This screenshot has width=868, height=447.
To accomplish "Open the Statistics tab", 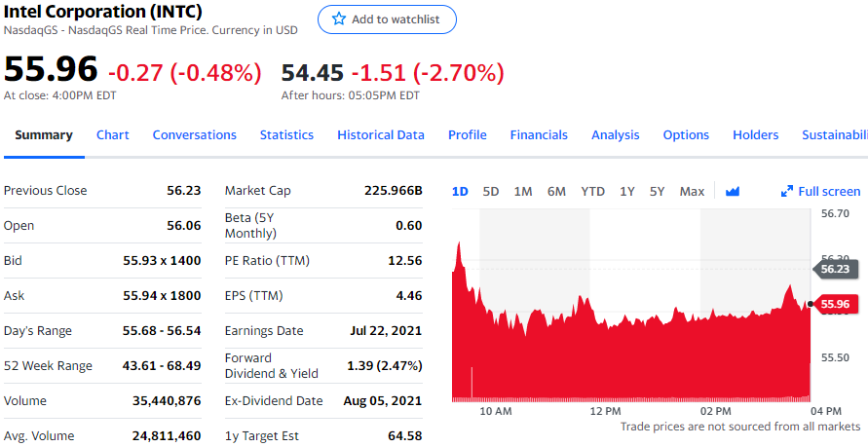I will coord(286,135).
